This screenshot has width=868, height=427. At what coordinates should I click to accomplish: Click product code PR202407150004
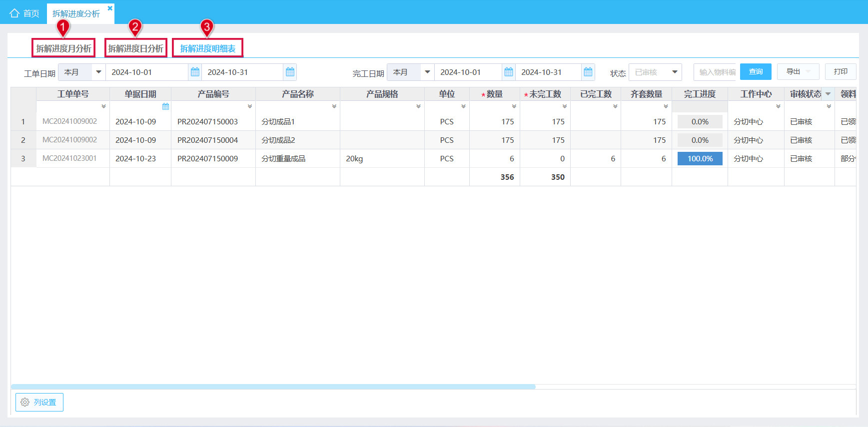click(x=207, y=140)
